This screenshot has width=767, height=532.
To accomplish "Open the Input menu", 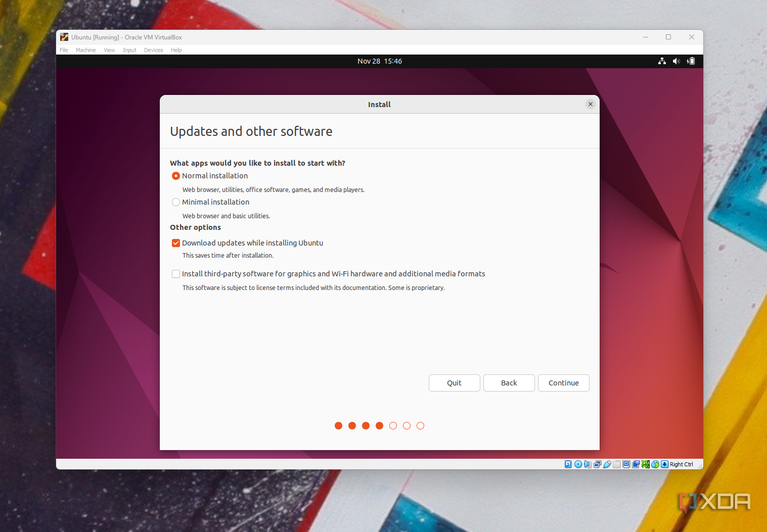I will pos(129,50).
